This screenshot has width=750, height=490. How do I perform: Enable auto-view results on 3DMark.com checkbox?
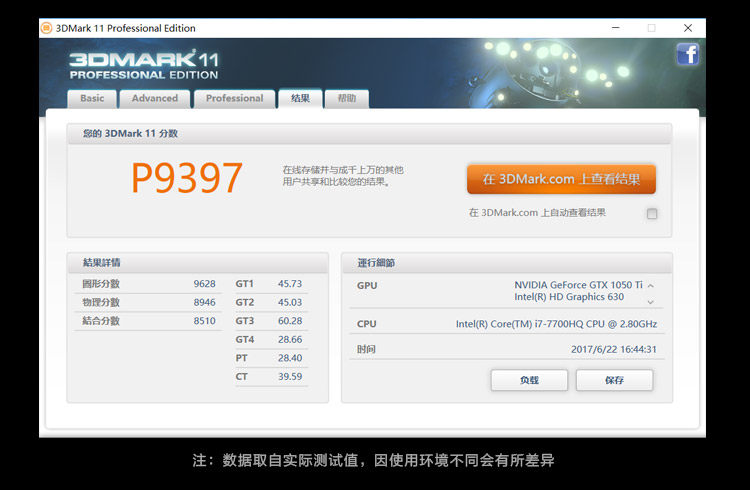pyautogui.click(x=651, y=213)
